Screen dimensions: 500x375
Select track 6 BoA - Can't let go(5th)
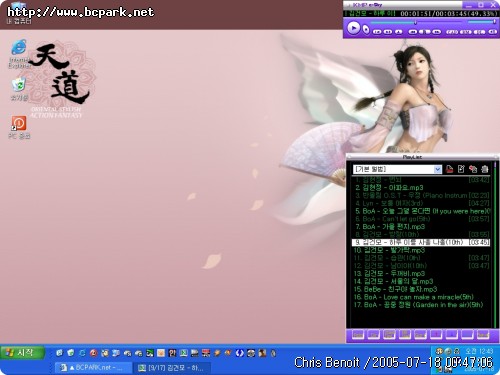(x=421, y=219)
